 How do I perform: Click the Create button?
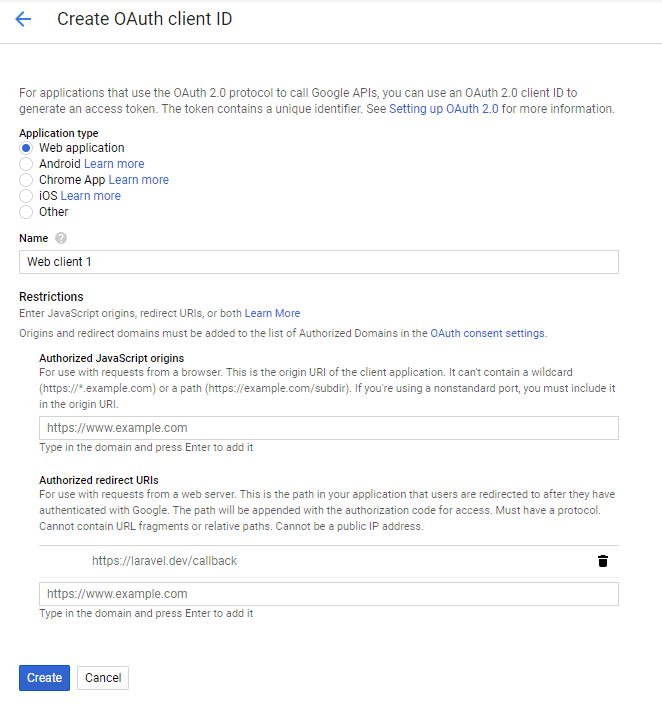click(44, 678)
